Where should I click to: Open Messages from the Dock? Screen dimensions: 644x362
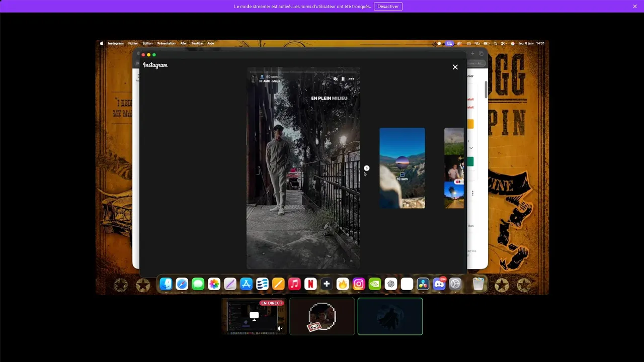[x=198, y=284]
